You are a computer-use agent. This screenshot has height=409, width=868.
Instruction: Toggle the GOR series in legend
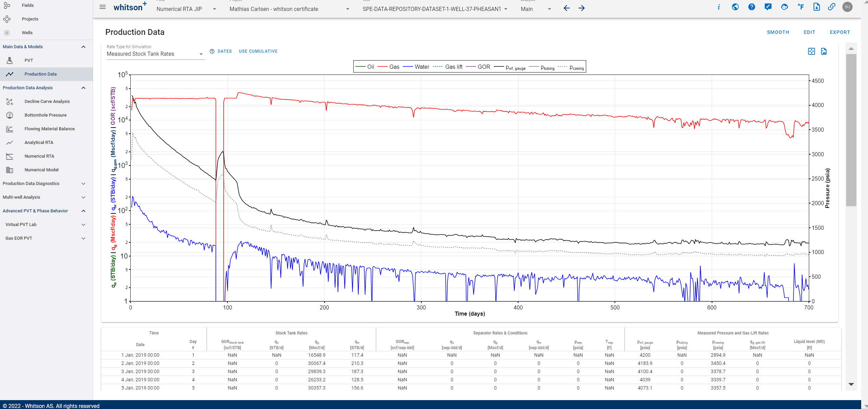(x=478, y=67)
